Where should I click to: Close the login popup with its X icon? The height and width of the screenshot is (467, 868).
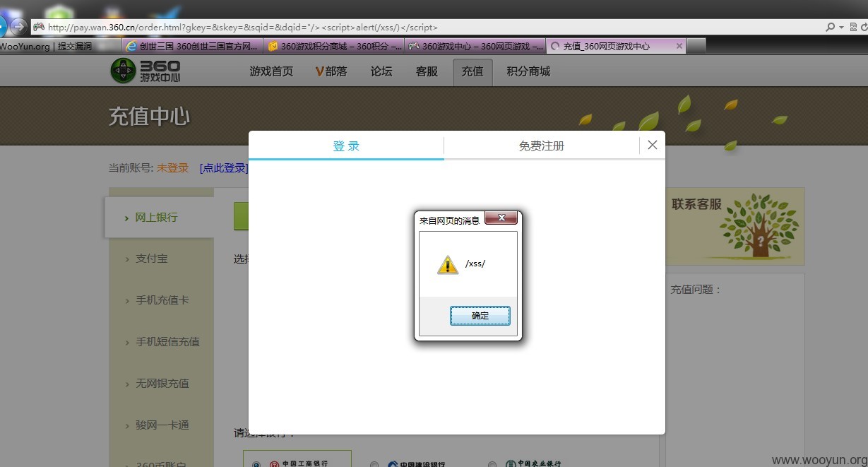pyautogui.click(x=652, y=145)
